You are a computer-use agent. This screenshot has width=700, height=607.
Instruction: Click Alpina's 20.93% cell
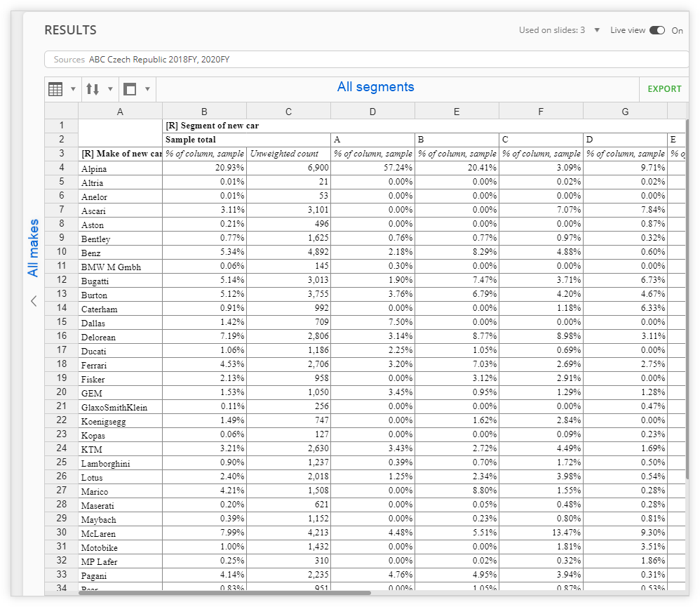[204, 168]
